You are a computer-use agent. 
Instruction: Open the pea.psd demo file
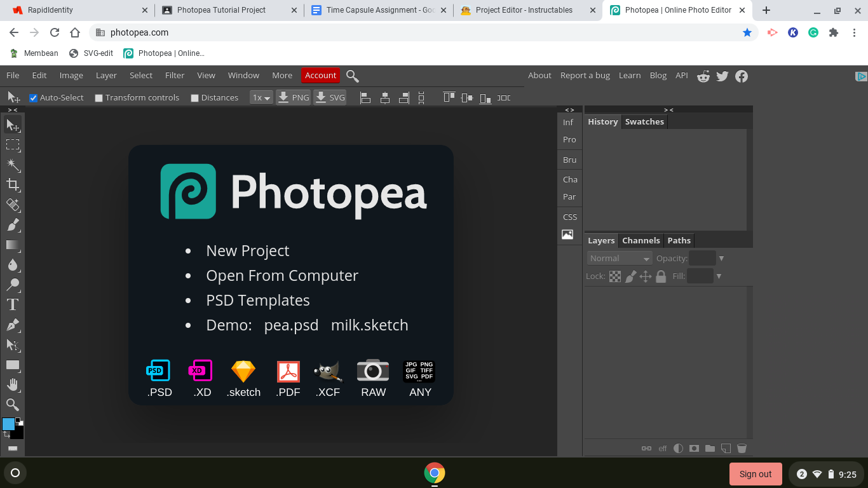tap(291, 325)
